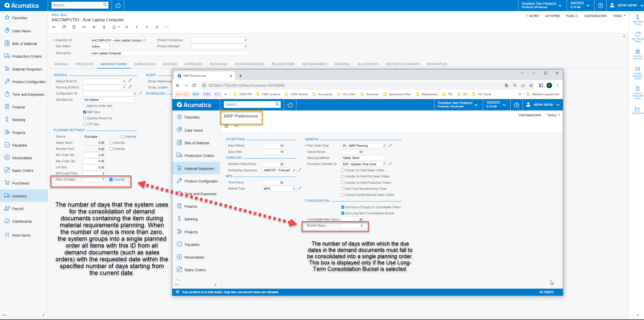Open Item Vendor Prices side panel icon

(637, 37)
